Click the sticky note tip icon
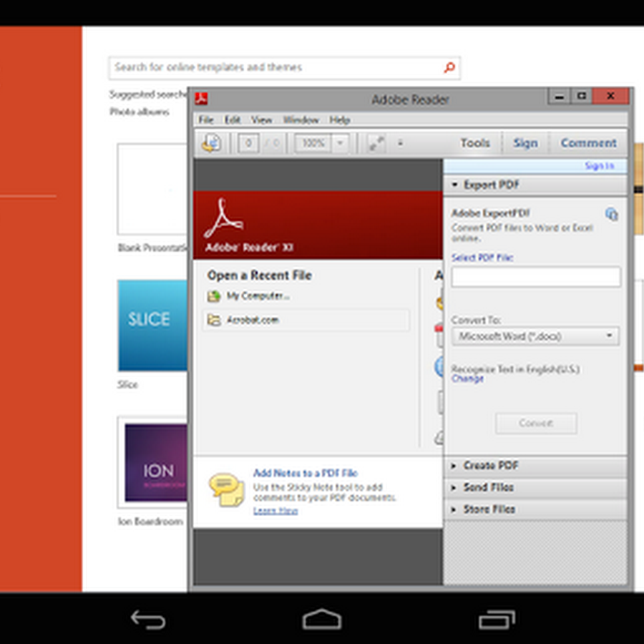The image size is (644, 644). pyautogui.click(x=226, y=490)
